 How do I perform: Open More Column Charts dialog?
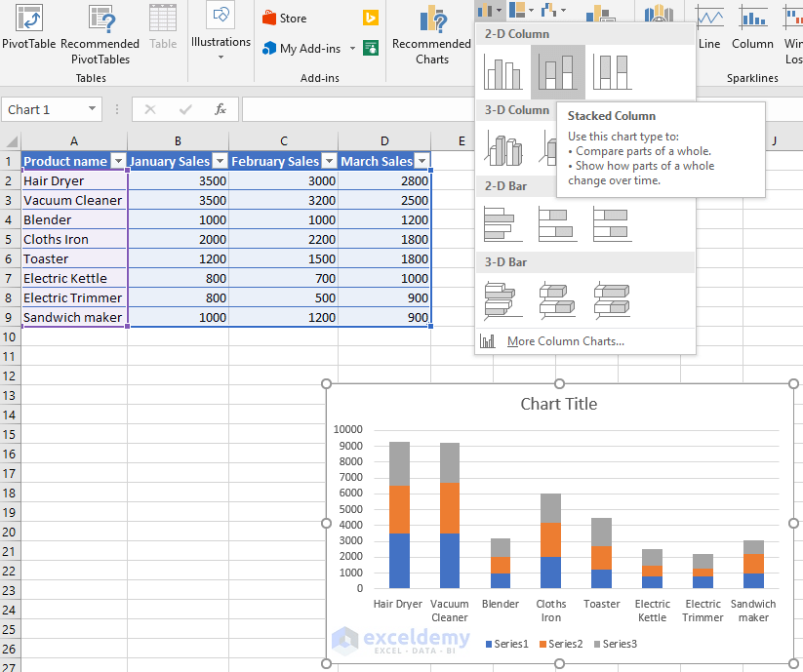[565, 341]
